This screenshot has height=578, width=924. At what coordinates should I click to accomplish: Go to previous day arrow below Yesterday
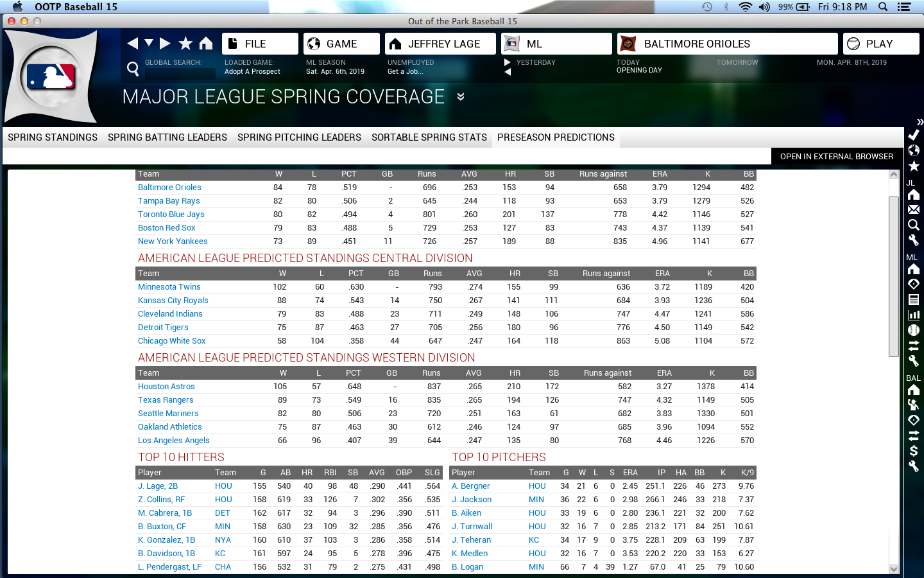508,72
